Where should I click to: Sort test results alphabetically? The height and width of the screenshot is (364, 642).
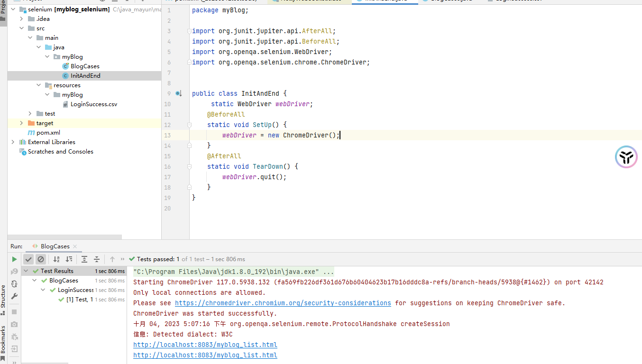(56, 259)
